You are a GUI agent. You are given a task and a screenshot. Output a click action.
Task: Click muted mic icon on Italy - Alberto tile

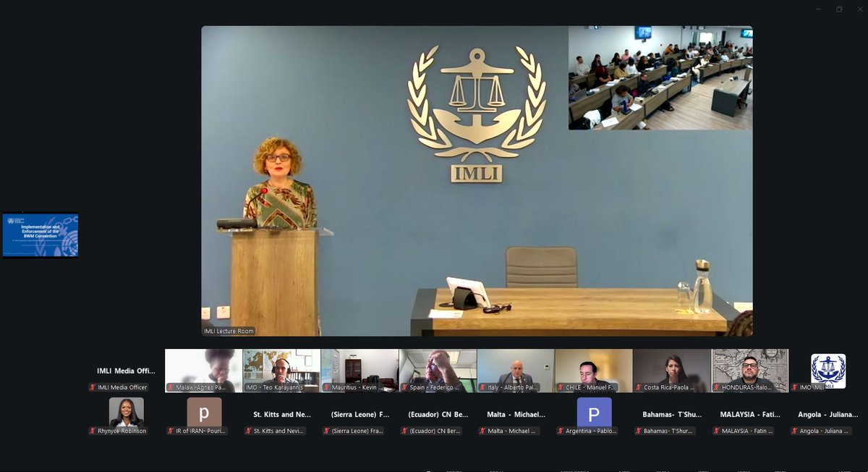[483, 387]
